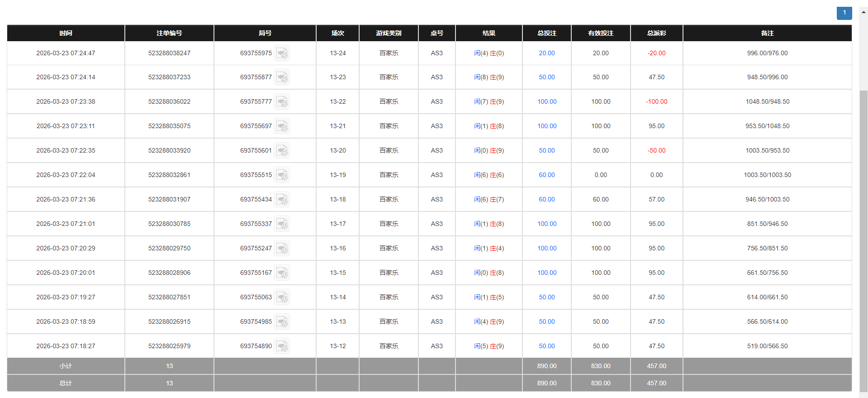Open result link for session 13-22
The height and width of the screenshot is (398, 868).
[x=489, y=102]
